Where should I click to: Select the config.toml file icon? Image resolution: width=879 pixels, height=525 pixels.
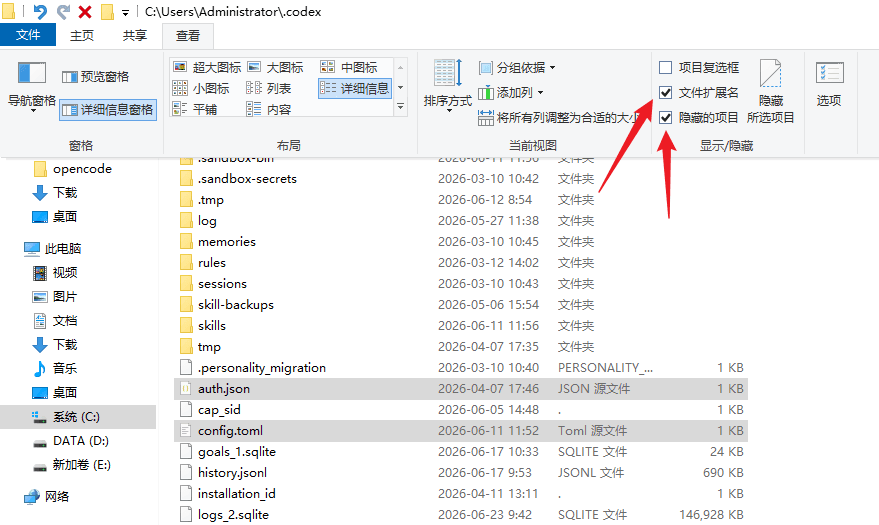[x=186, y=431]
